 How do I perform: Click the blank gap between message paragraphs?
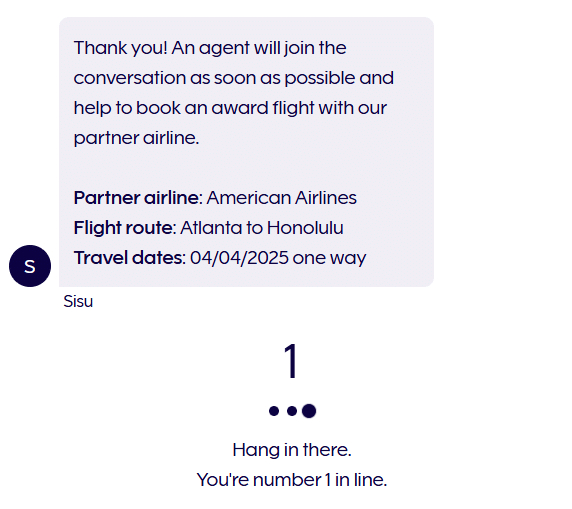246,168
